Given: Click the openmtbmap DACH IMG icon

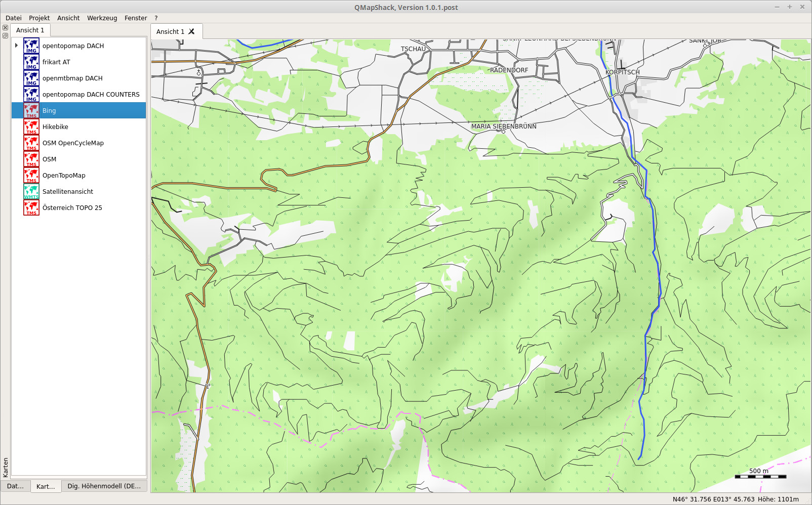Looking at the screenshot, I should click(31, 78).
